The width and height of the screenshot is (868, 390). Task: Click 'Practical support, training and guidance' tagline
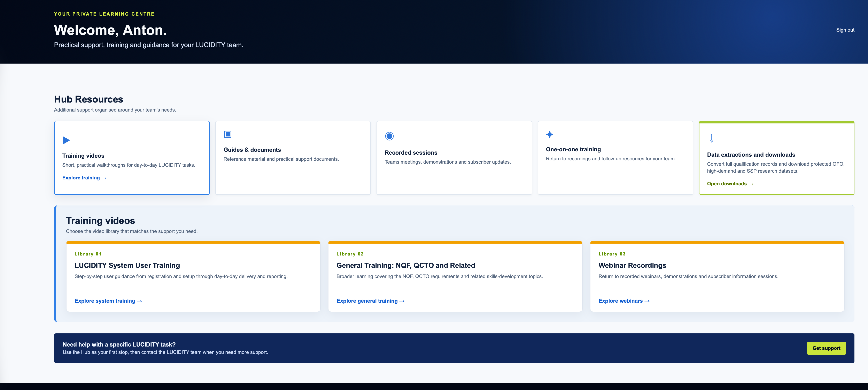(149, 45)
